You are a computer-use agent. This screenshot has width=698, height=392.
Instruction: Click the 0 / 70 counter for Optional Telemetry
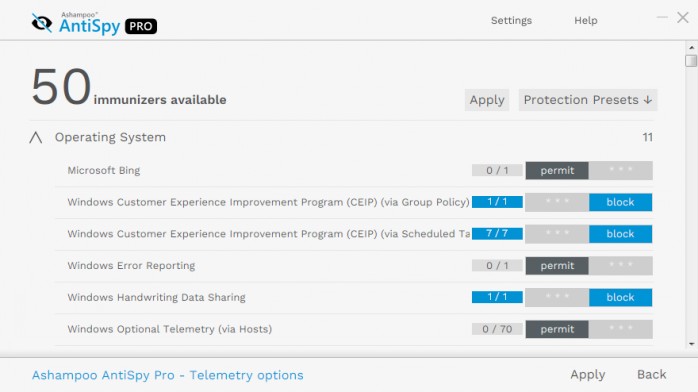[x=497, y=329]
